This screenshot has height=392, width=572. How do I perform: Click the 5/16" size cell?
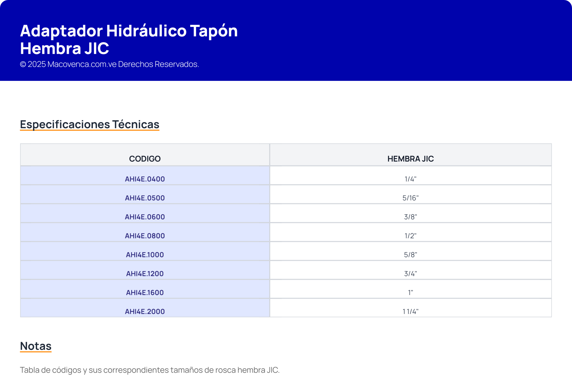410,198
